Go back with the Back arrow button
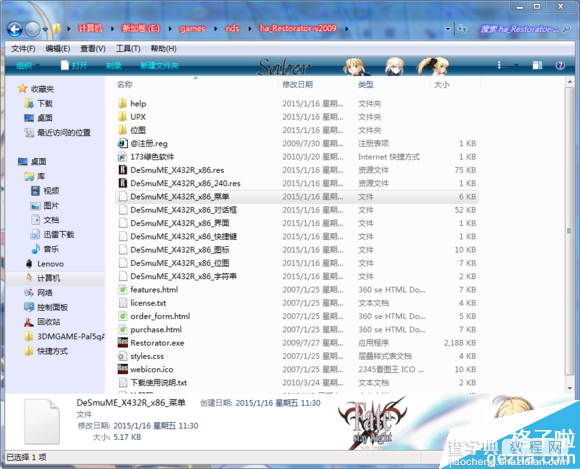This screenshot has width=580, height=469. click(15, 29)
